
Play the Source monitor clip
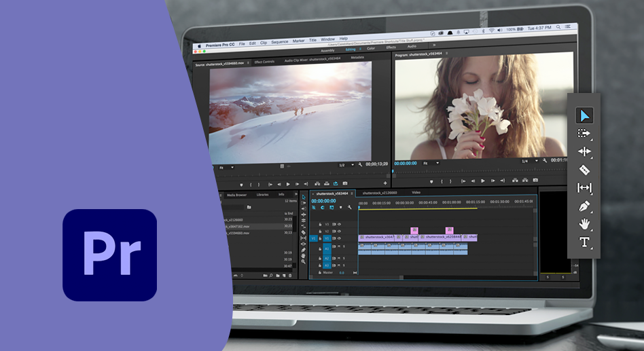[x=288, y=185]
